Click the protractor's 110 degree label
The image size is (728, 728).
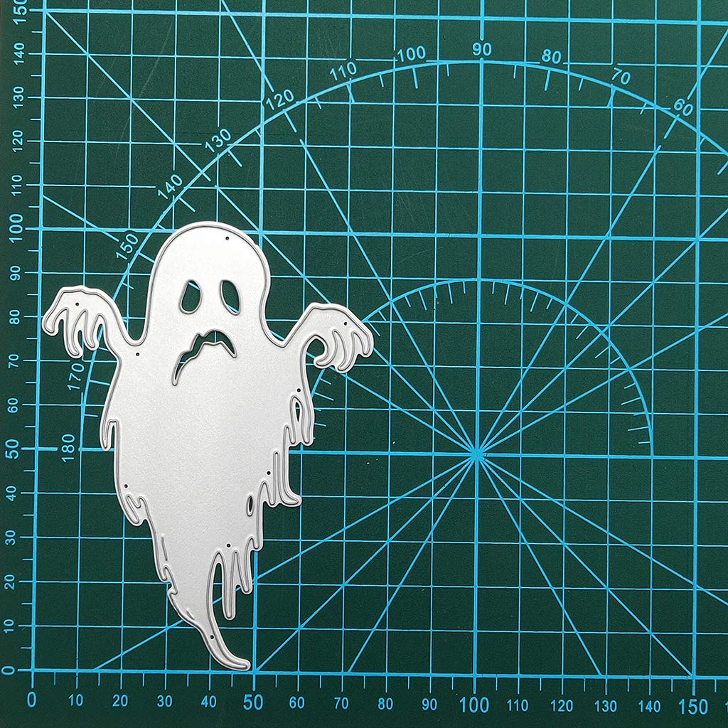343,71
